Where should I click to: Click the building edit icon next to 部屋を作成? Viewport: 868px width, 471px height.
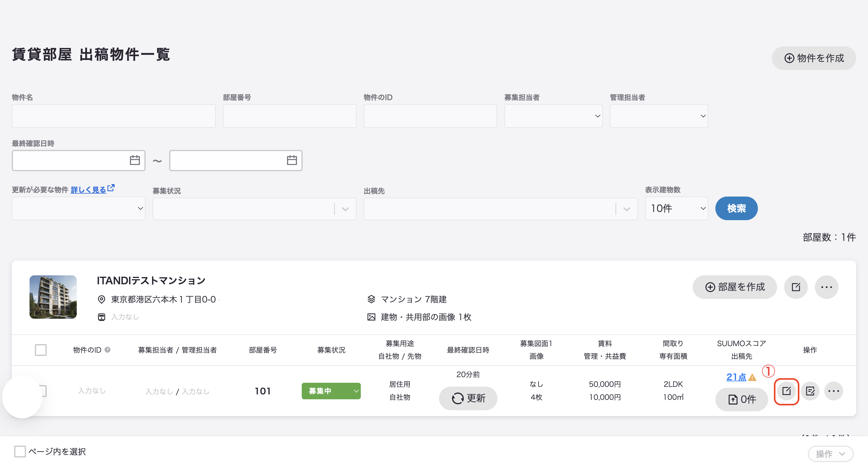pos(796,287)
